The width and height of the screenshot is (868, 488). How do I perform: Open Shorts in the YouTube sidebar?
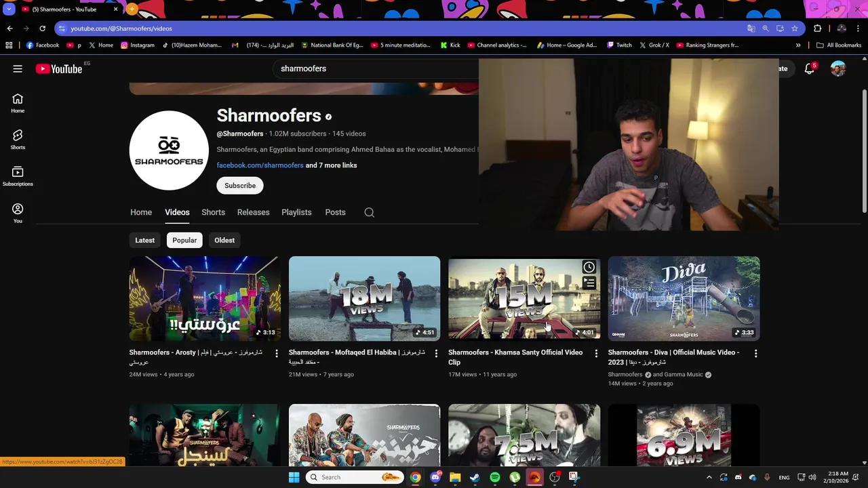(18, 140)
